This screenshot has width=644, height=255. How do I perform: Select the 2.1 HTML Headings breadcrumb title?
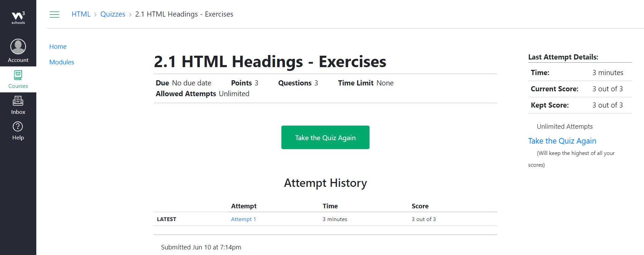[x=184, y=14]
